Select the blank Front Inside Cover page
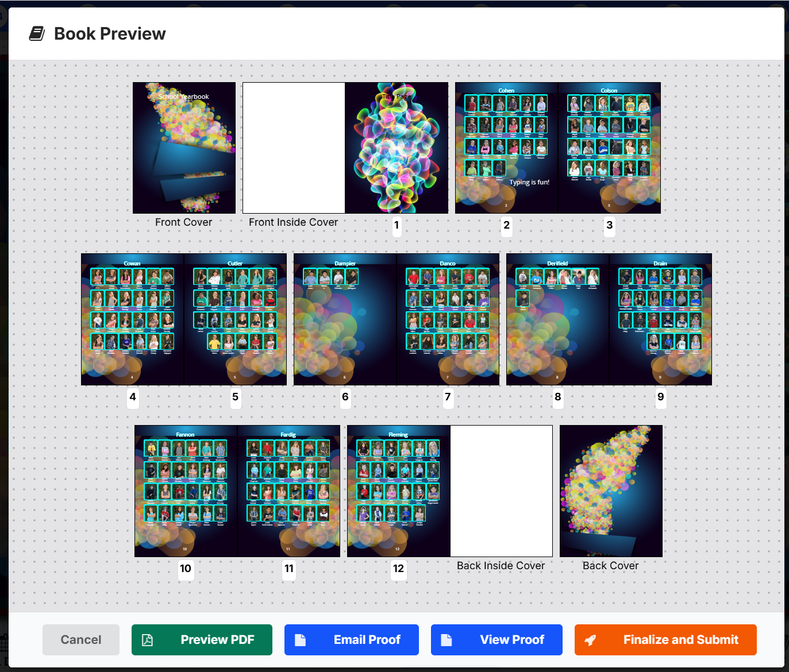Screen dimensions: 789x672 (294, 148)
